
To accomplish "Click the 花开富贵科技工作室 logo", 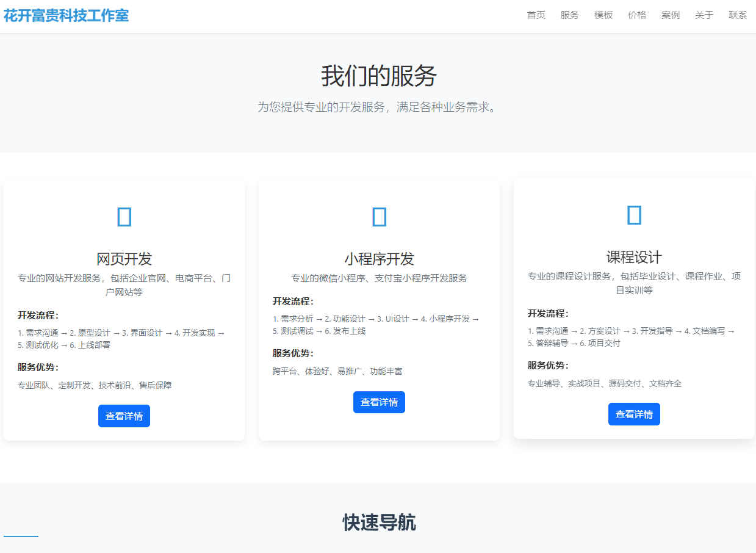I will click(66, 15).
